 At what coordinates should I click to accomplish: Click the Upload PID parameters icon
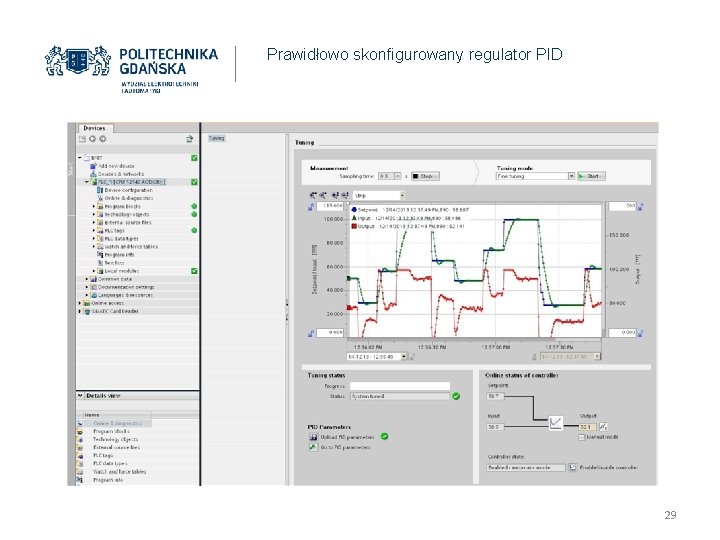tap(313, 437)
